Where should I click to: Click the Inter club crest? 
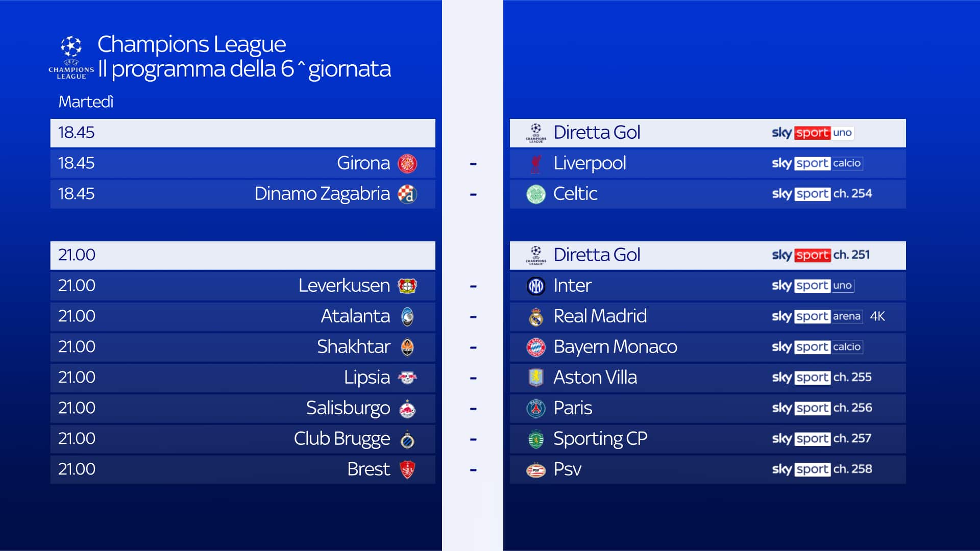pos(535,286)
